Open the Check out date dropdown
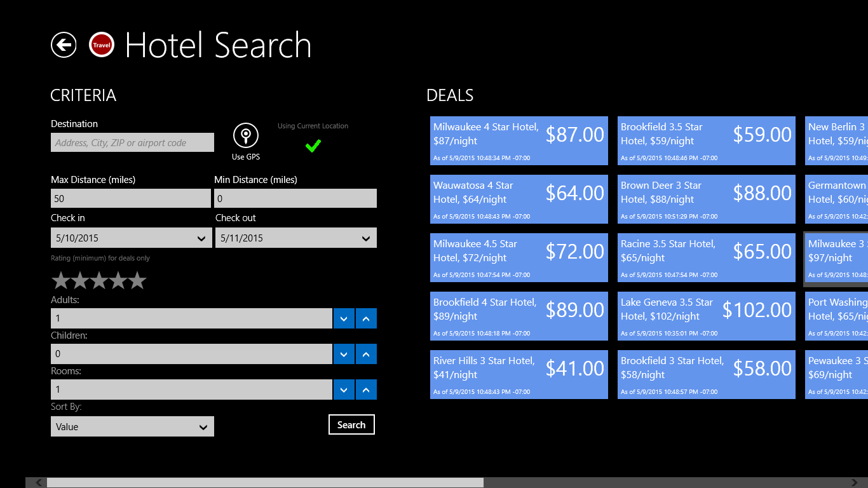The width and height of the screenshot is (868, 488). pos(295,238)
